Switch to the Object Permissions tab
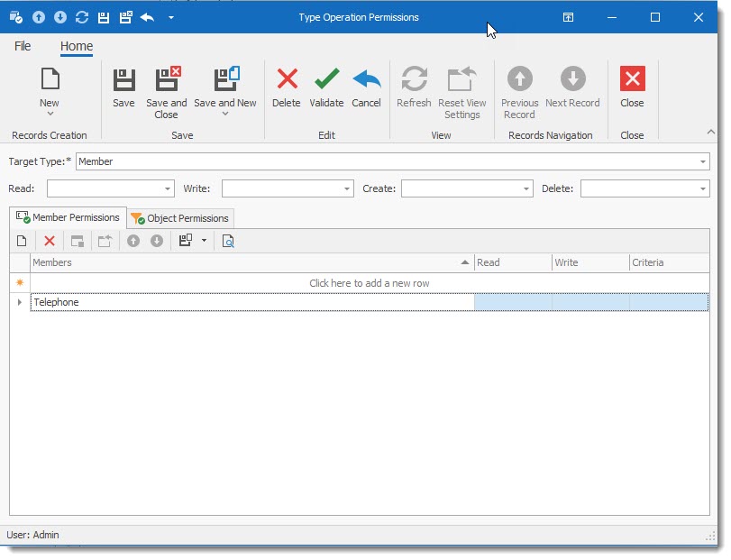The height and width of the screenshot is (560, 731). [x=181, y=218]
